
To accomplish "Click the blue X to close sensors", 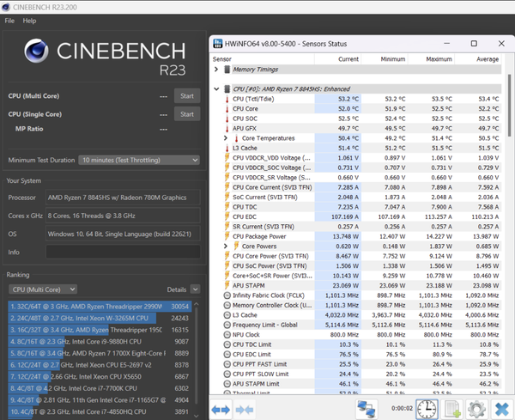I will pyautogui.click(x=502, y=410).
